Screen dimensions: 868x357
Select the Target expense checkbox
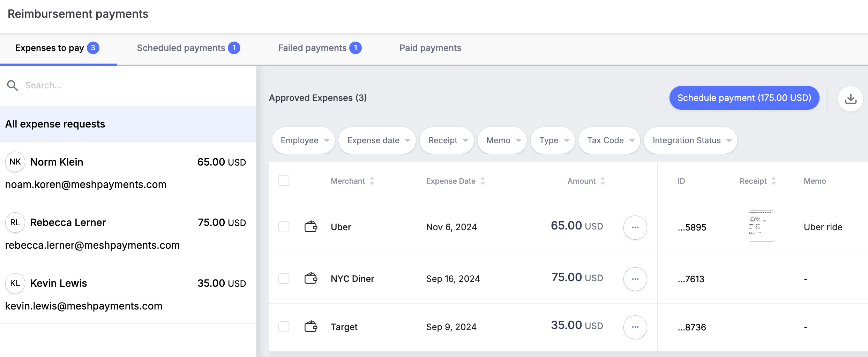[284, 327]
